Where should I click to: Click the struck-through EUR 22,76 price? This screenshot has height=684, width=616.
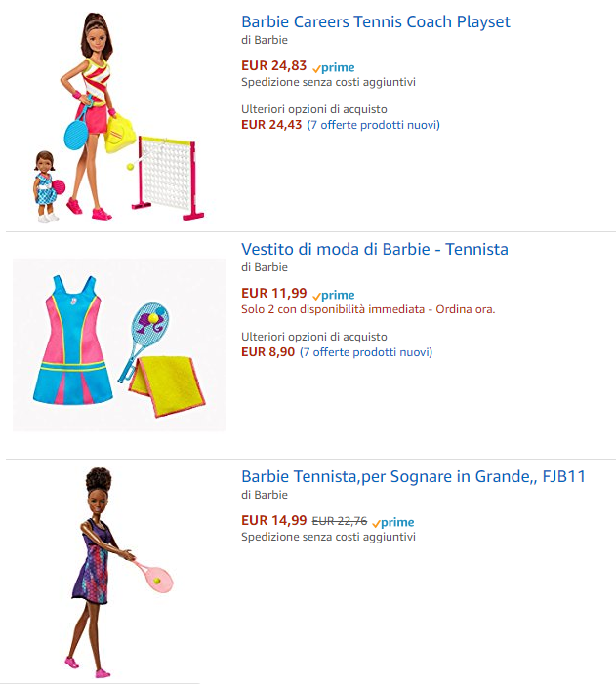click(340, 521)
